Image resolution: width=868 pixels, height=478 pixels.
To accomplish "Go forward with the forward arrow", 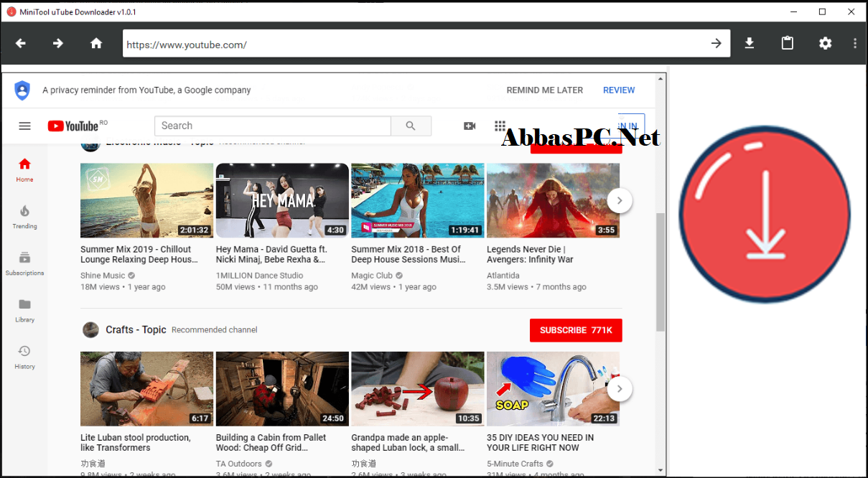I will tap(58, 44).
